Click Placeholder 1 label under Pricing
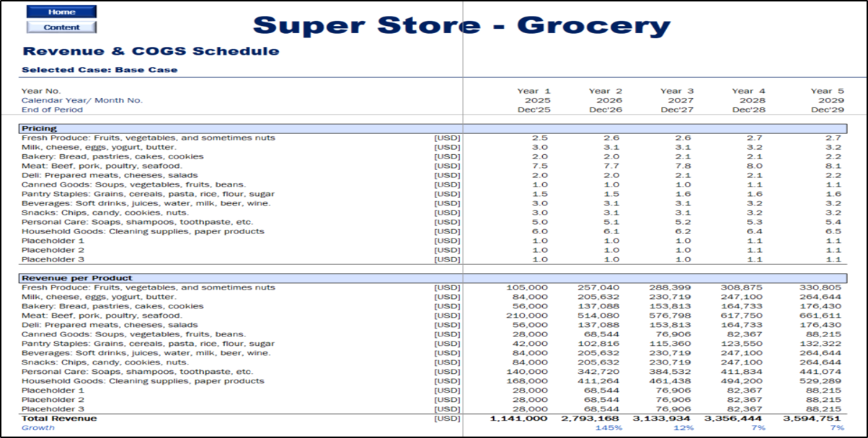This screenshot has height=438, width=868. 53,241
